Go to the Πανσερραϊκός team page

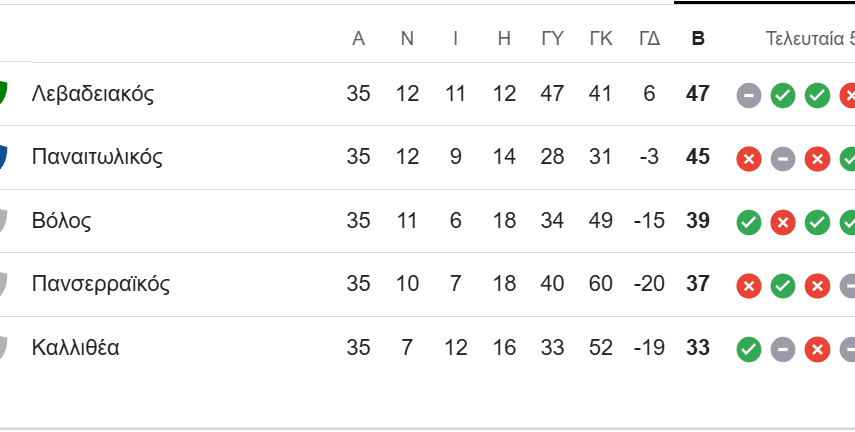(x=101, y=284)
